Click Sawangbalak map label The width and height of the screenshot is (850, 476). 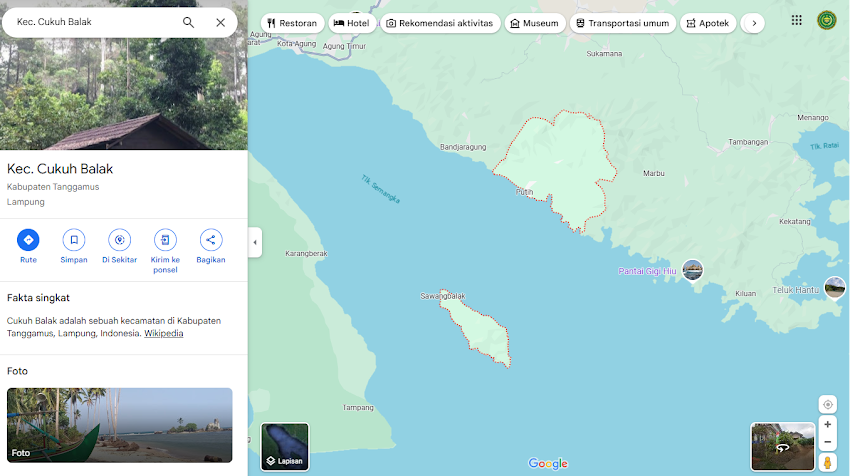point(443,296)
